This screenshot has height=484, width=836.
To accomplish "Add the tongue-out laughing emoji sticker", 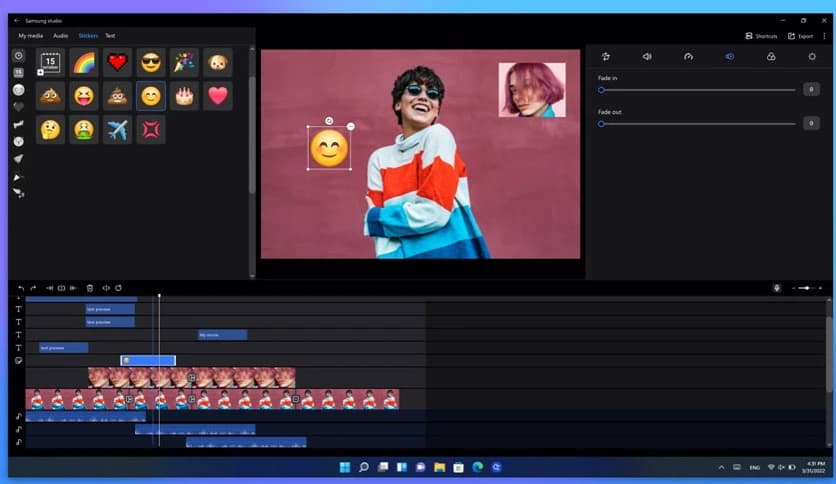I will 84,96.
